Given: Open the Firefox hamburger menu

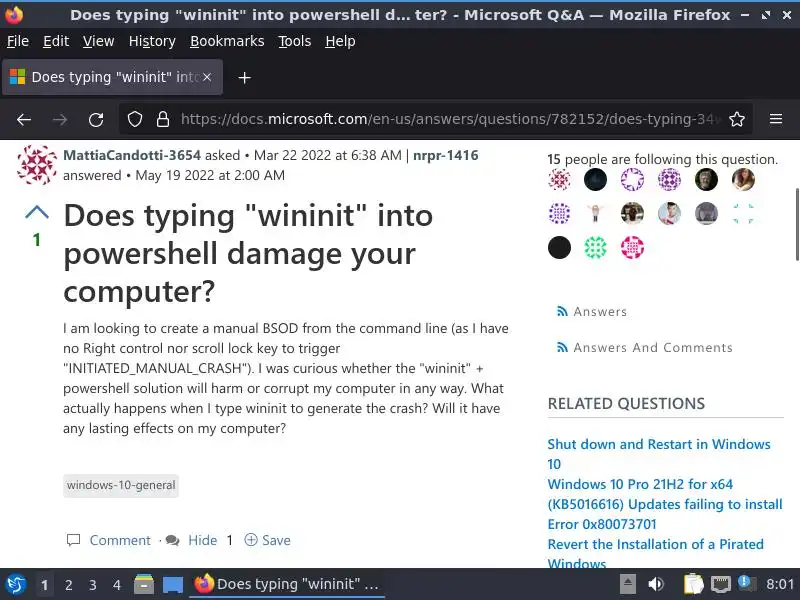Looking at the screenshot, I should (x=776, y=119).
